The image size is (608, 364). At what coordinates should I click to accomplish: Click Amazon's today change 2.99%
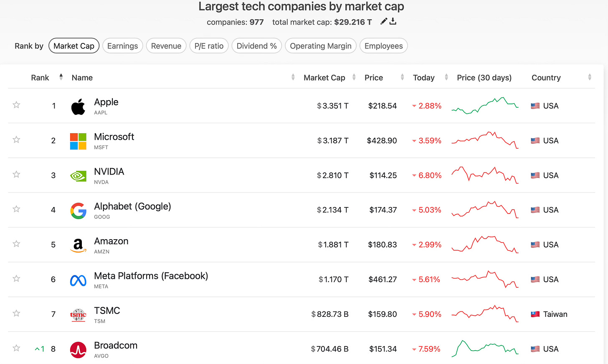[427, 245]
